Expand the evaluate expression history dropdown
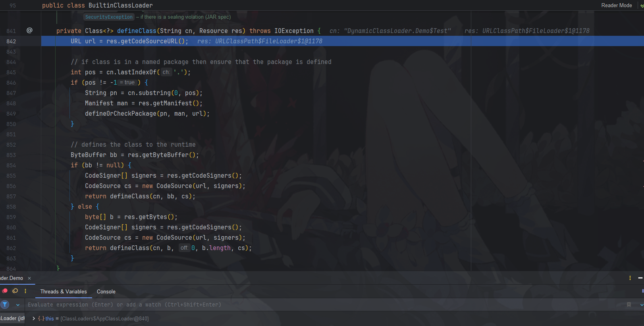 (642, 305)
